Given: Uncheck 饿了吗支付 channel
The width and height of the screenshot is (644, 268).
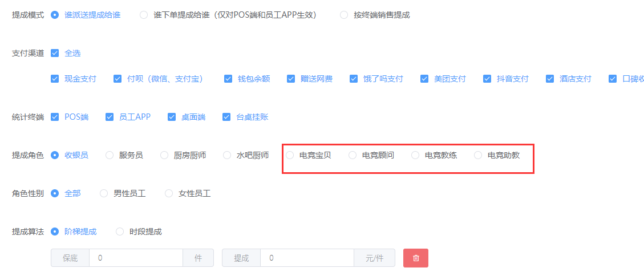Looking at the screenshot, I should [x=354, y=79].
